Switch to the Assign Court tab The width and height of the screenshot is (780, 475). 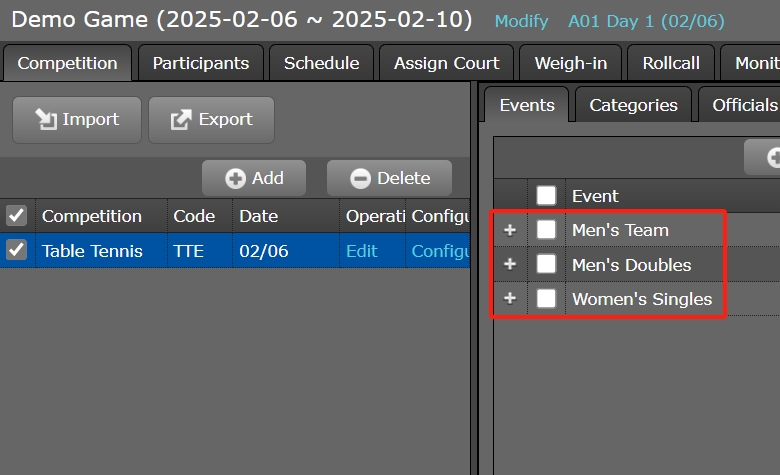point(446,63)
